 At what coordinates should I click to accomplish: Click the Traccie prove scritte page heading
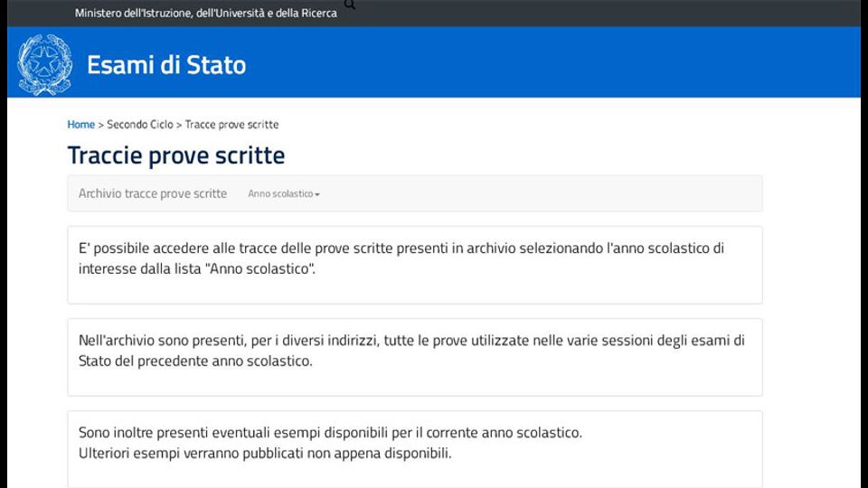coord(176,155)
